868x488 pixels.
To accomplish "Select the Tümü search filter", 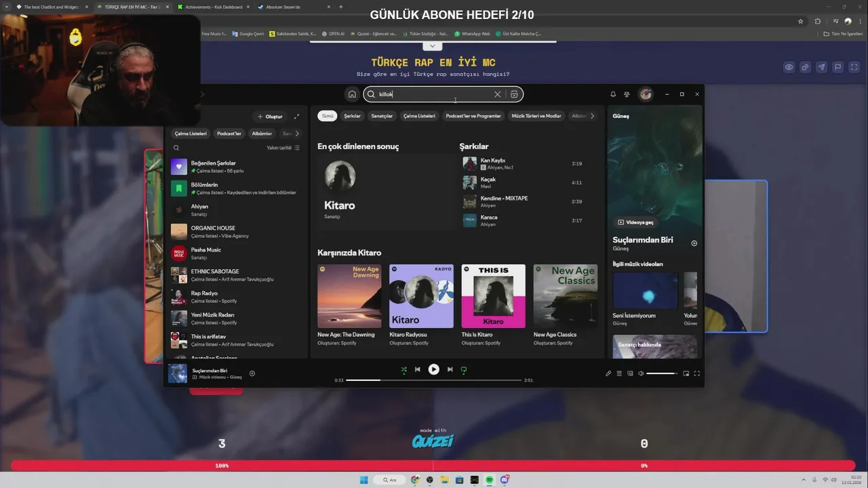I will 328,116.
